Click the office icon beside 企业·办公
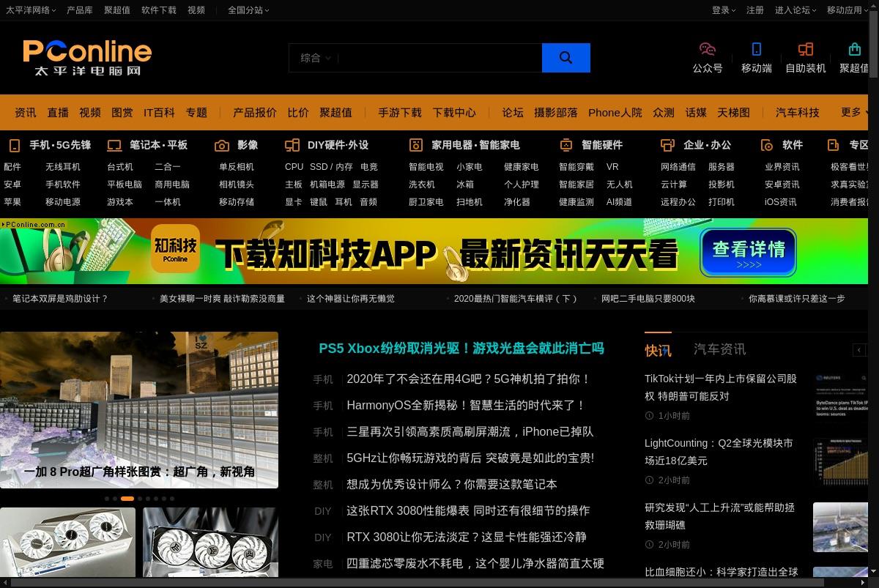 (667, 145)
